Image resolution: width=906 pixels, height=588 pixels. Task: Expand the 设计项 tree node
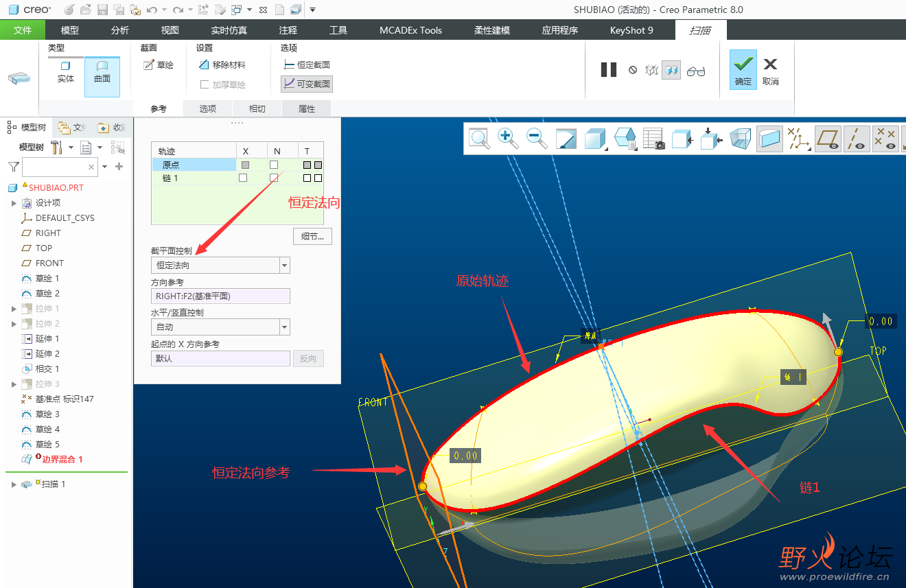pos(14,203)
